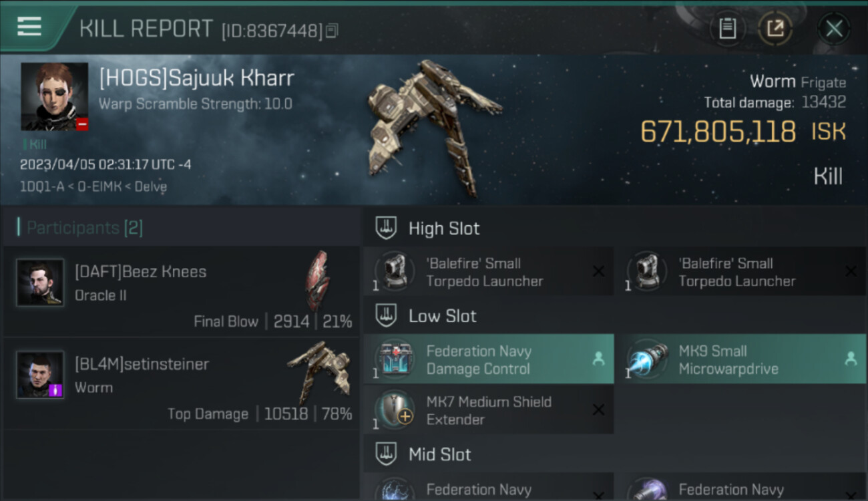The image size is (868, 501).
Task: Select the Participants [2] header
Action: point(85,228)
